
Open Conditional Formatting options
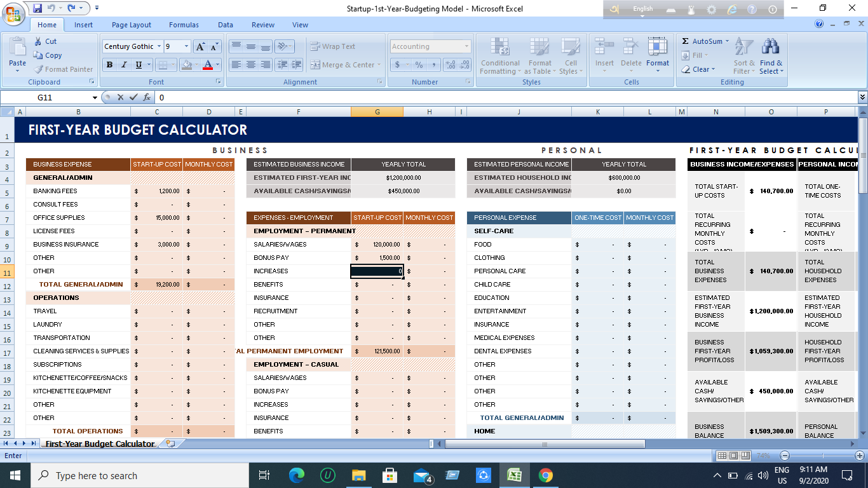pos(500,57)
